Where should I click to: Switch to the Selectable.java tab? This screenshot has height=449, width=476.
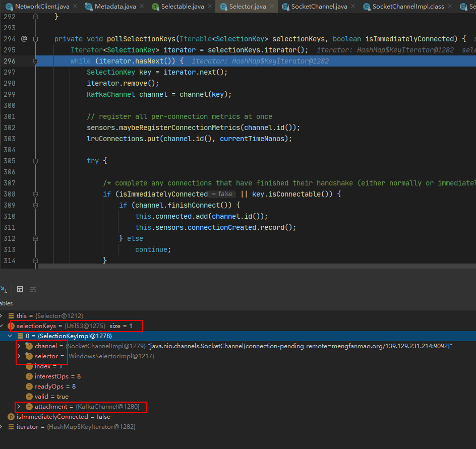pyautogui.click(x=182, y=7)
